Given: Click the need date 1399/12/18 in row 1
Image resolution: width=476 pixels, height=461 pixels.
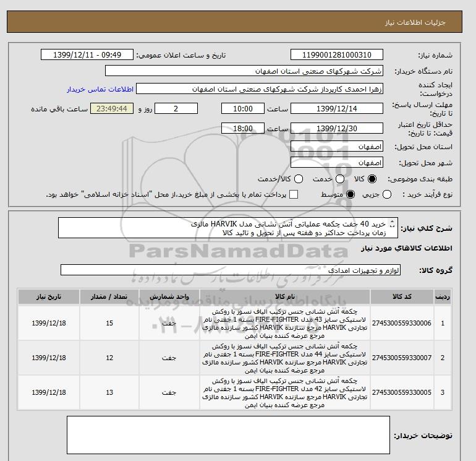Looking at the screenshot, I should point(49,323).
